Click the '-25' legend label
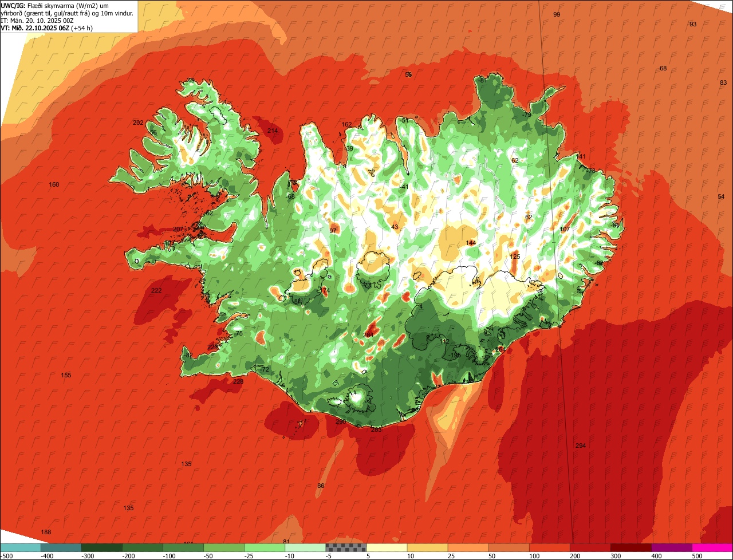733x560 pixels. pyautogui.click(x=250, y=556)
